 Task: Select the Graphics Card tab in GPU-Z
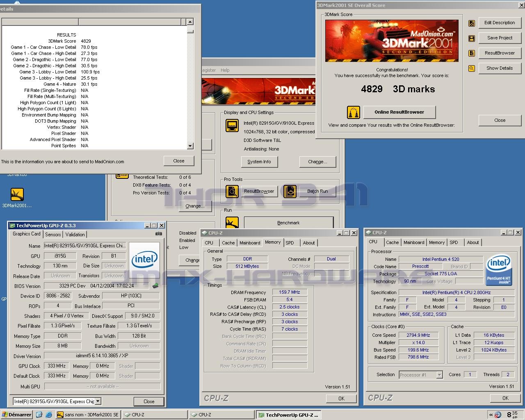point(27,234)
